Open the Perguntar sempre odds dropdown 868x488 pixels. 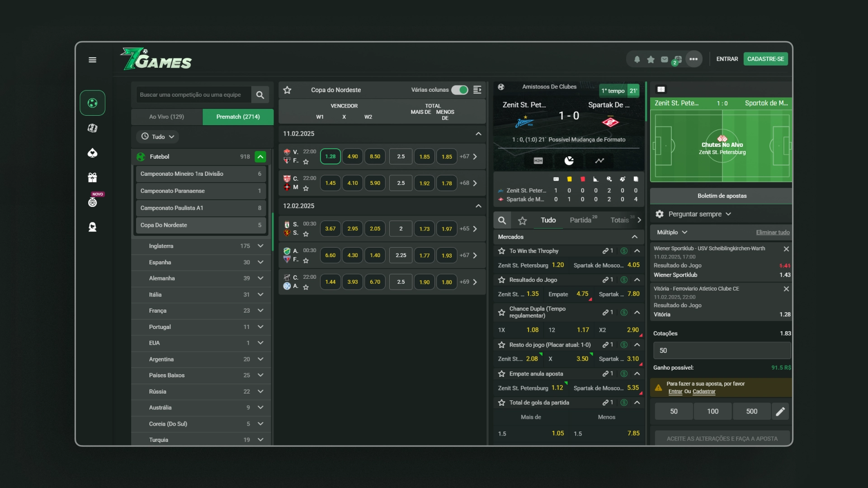[700, 214]
